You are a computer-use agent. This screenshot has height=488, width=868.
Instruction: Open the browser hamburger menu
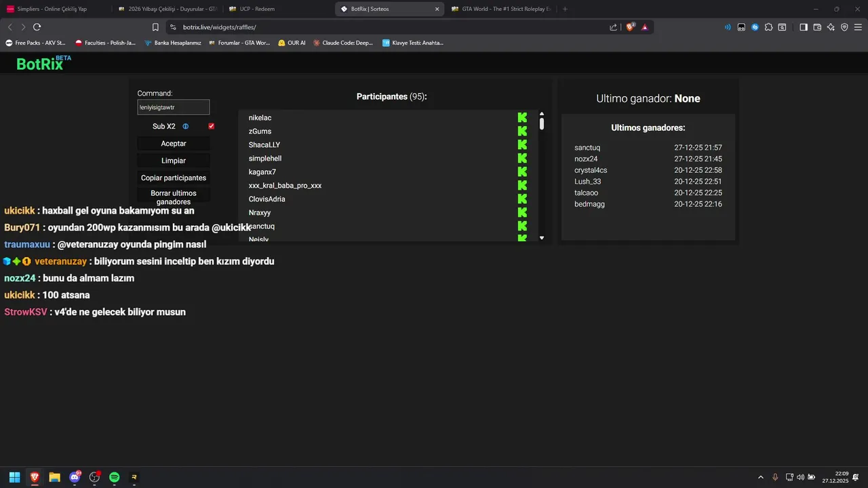(x=857, y=27)
